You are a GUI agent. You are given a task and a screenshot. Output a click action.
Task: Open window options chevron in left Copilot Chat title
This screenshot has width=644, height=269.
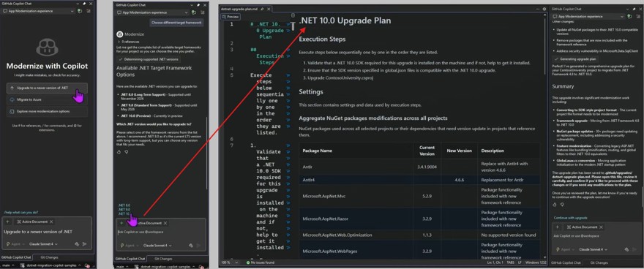pyautogui.click(x=78, y=4)
